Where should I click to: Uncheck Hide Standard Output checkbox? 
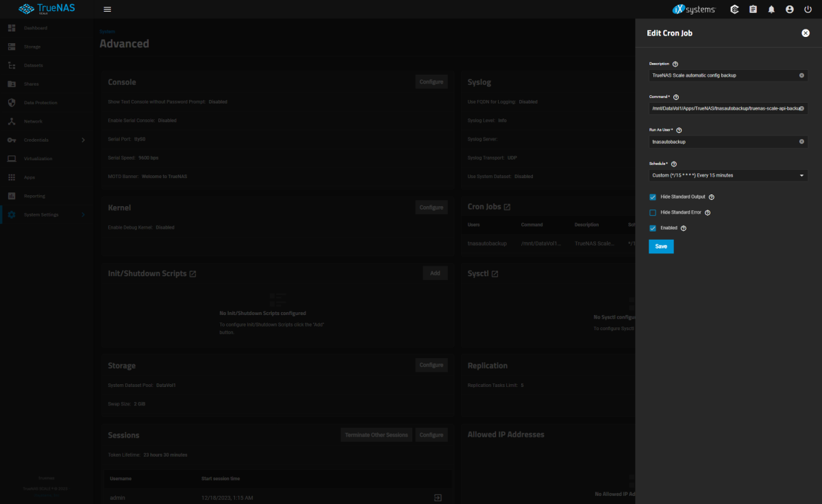[653, 197]
